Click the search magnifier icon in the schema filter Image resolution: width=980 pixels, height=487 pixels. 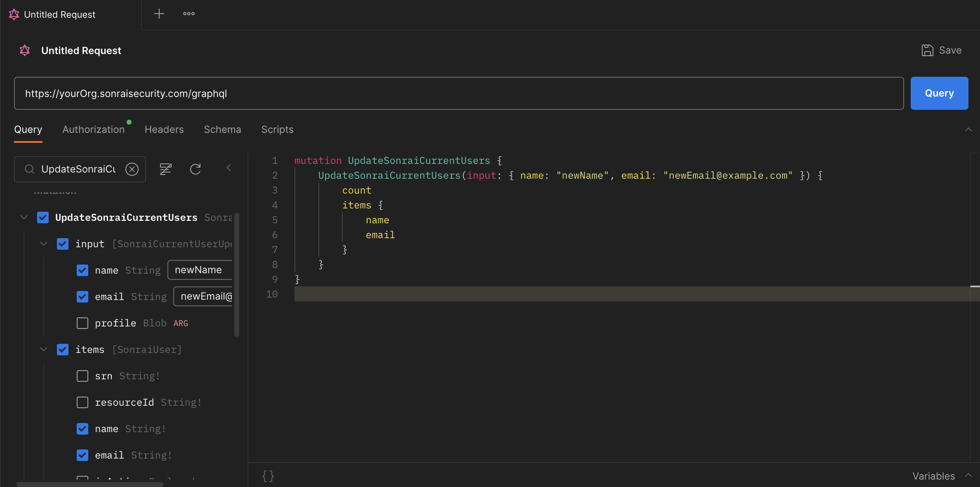tap(29, 169)
